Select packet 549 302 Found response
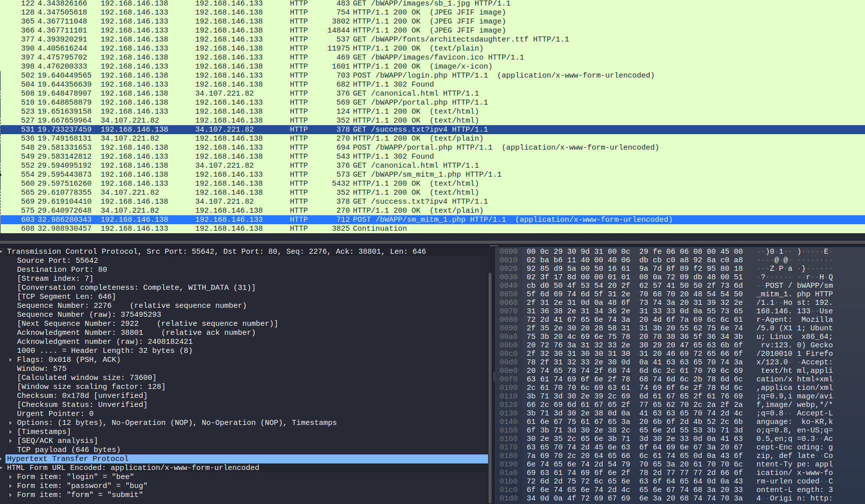The height and width of the screenshot is (504, 865). (432, 156)
